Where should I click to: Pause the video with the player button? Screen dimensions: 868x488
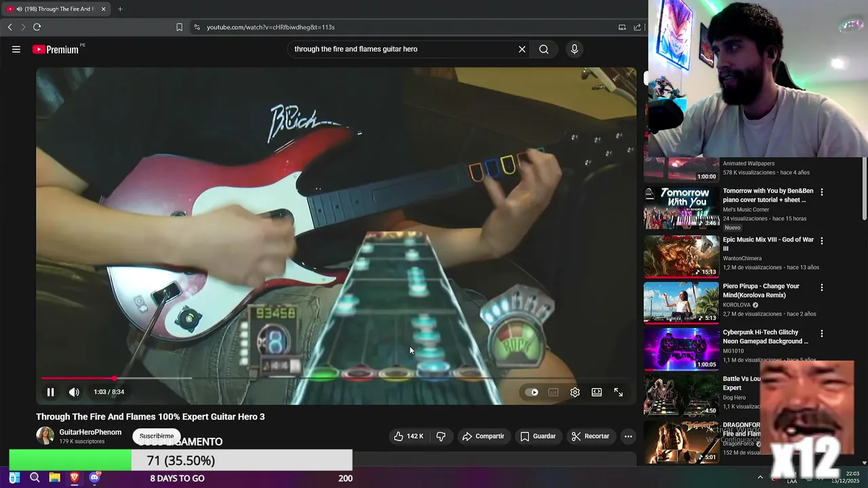pyautogui.click(x=50, y=392)
